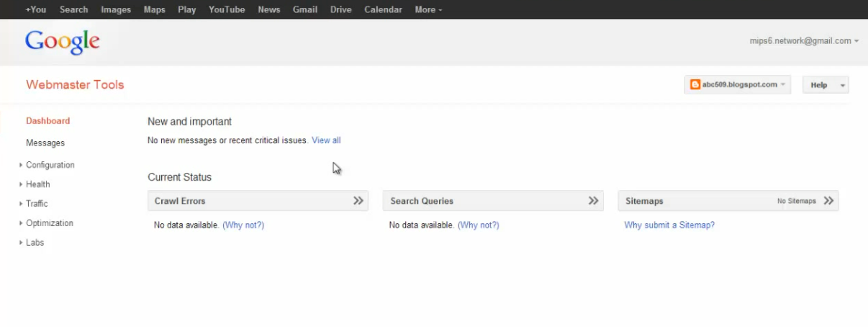This screenshot has height=327, width=868.
Task: Go to Gmail in the top bar
Action: (305, 9)
